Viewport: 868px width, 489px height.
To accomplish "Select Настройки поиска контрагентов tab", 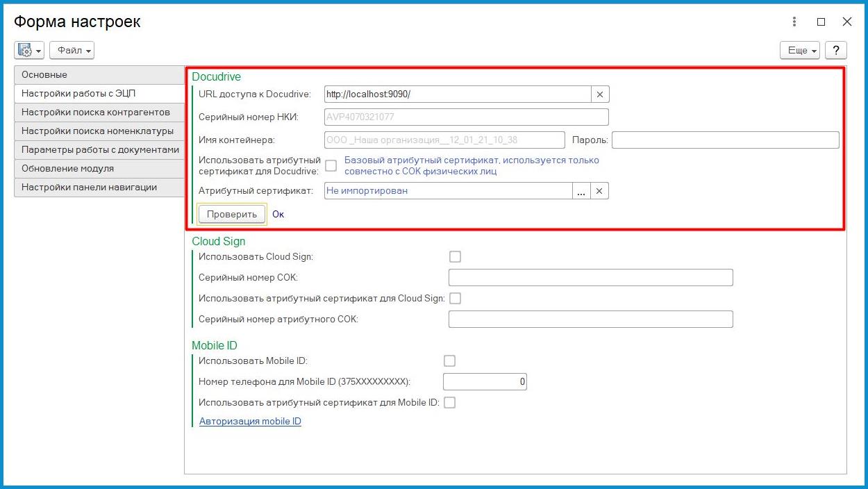I will (99, 113).
